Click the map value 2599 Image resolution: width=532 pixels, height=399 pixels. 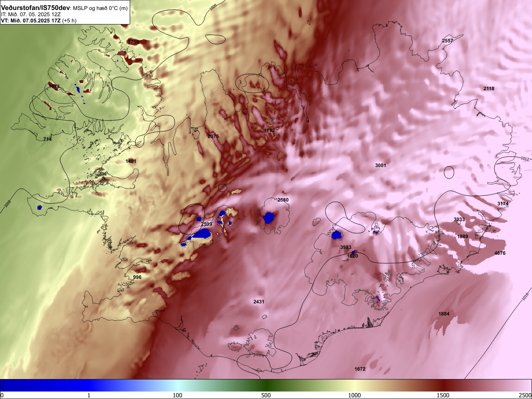(207, 224)
